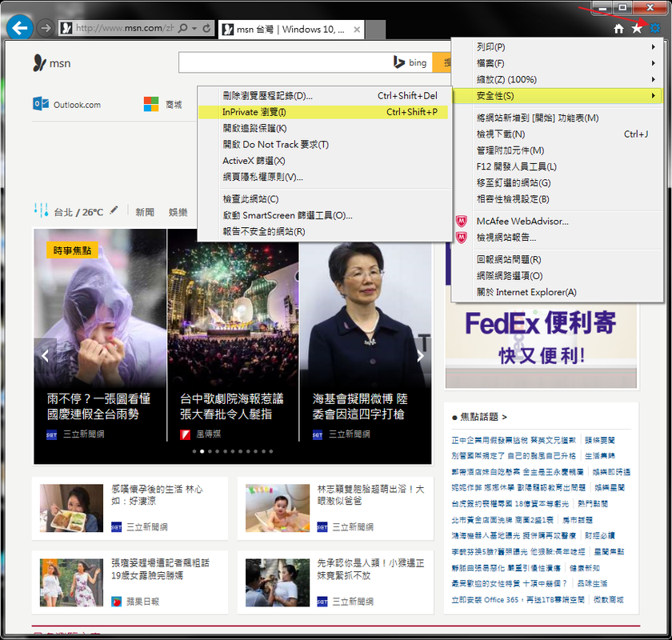Select ActiveX 篩選(X)
This screenshot has width=672, height=640.
pyautogui.click(x=324, y=161)
